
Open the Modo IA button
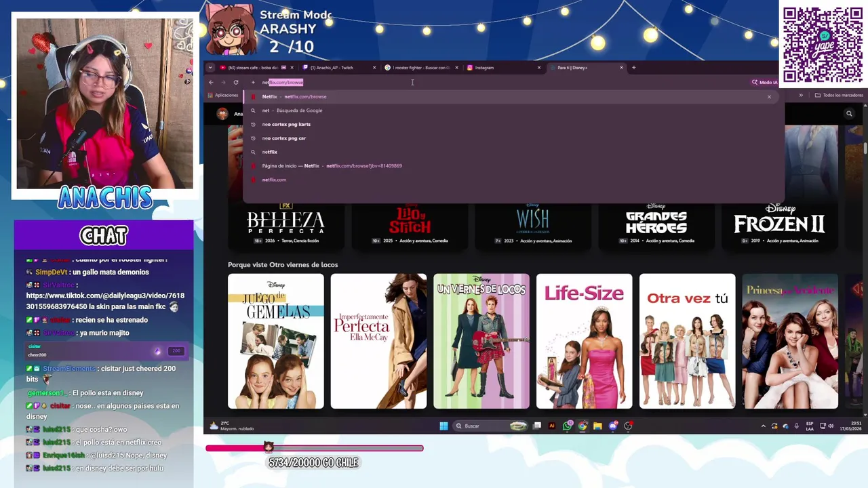tap(764, 82)
